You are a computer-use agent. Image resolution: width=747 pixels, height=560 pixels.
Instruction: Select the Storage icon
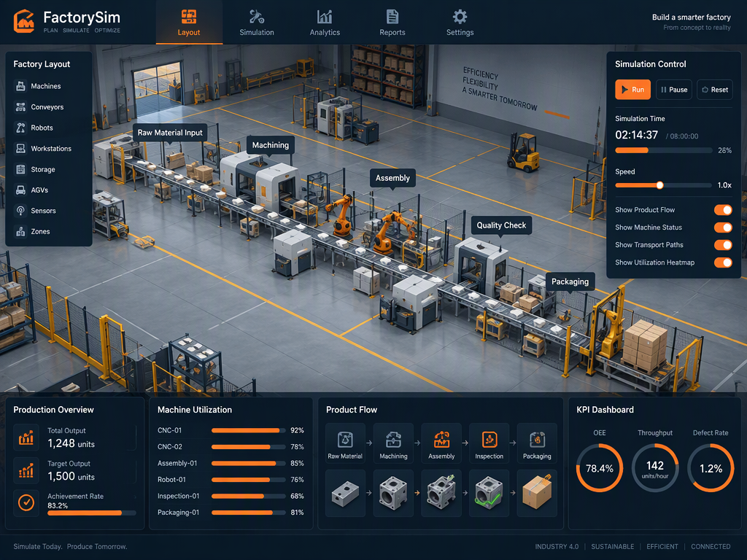point(20,169)
